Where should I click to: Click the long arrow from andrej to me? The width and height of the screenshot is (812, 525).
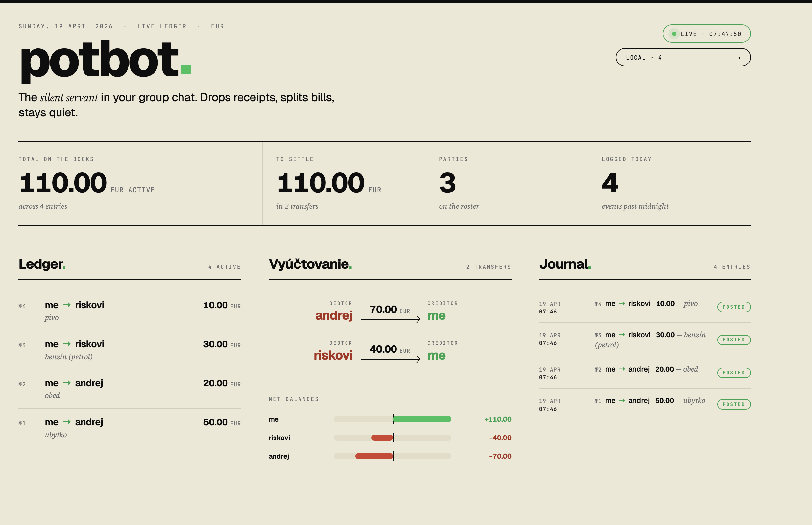(391, 319)
